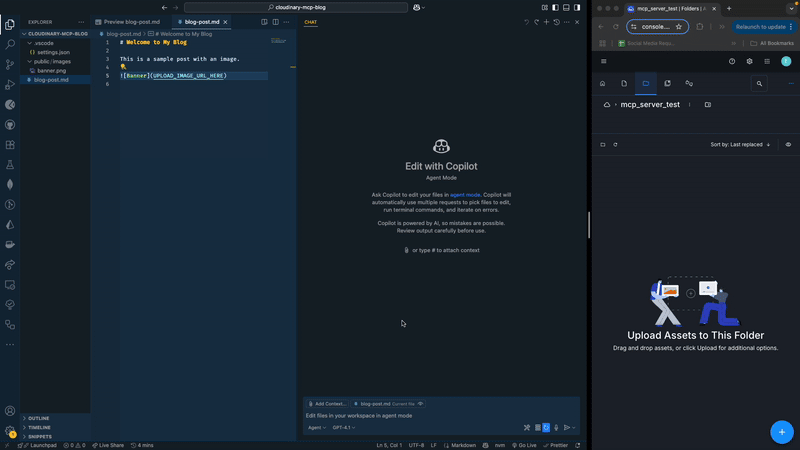Select the CHAT panel tab

[310, 22]
